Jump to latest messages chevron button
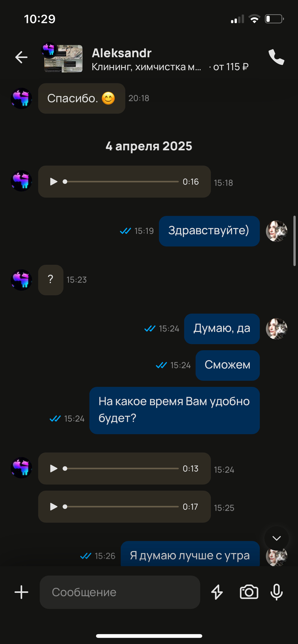 coord(277,538)
